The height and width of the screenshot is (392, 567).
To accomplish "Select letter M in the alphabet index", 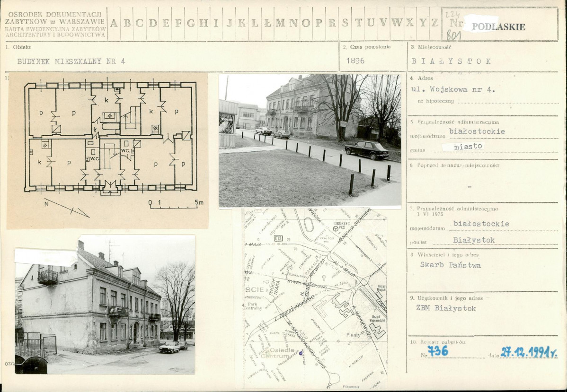I will (280, 23).
